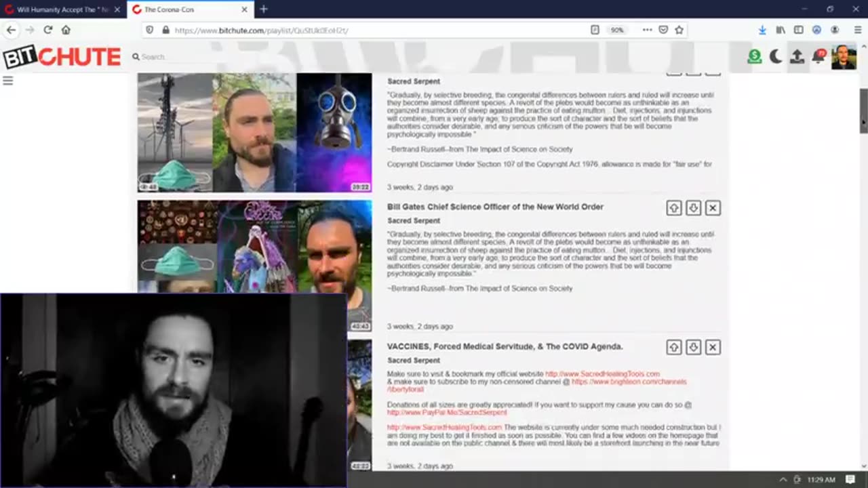Click the search magnifier icon

(136, 57)
